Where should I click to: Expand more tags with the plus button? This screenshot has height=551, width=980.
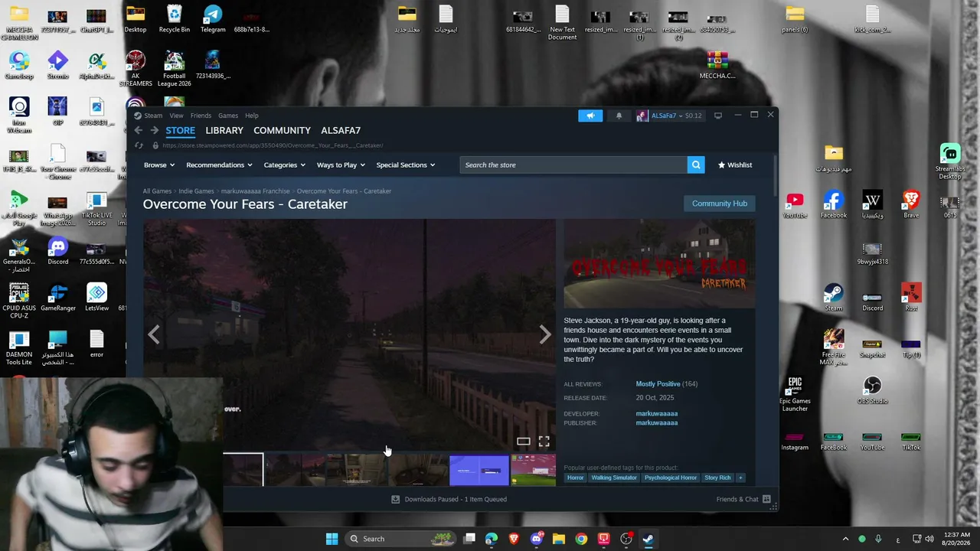740,478
